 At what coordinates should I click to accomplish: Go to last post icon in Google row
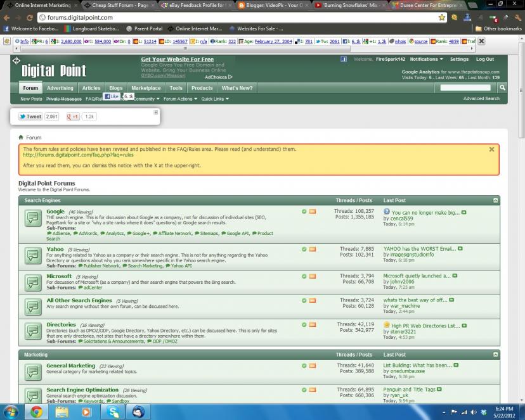[463, 212]
